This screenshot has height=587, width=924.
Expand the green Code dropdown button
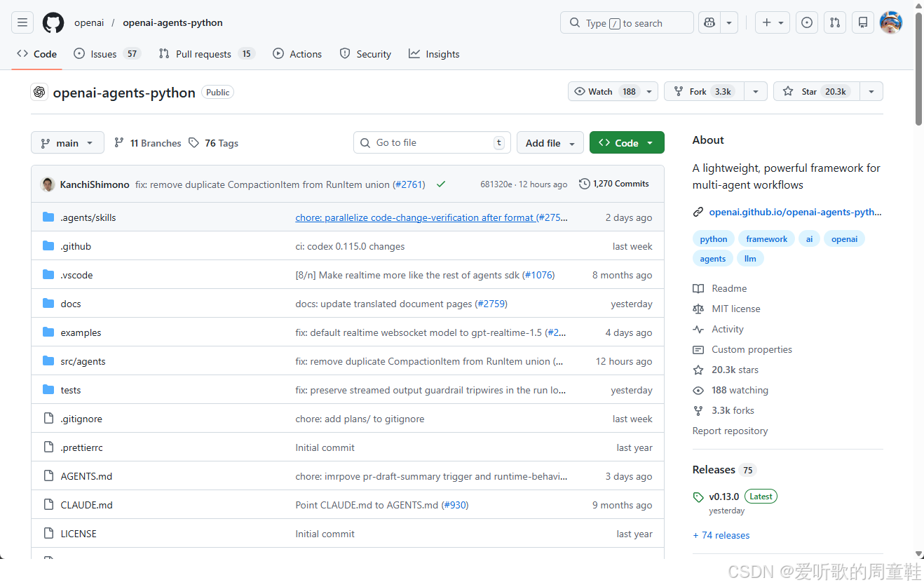627,142
